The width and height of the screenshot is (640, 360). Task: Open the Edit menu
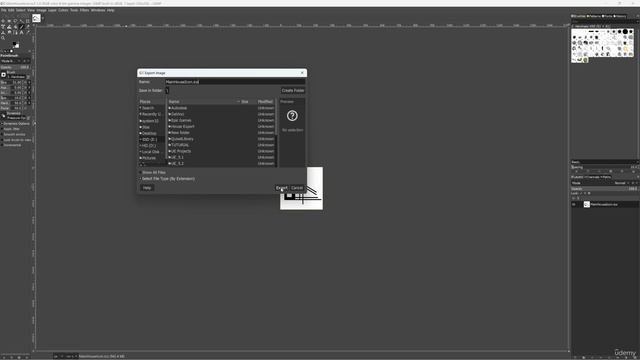pos(11,10)
